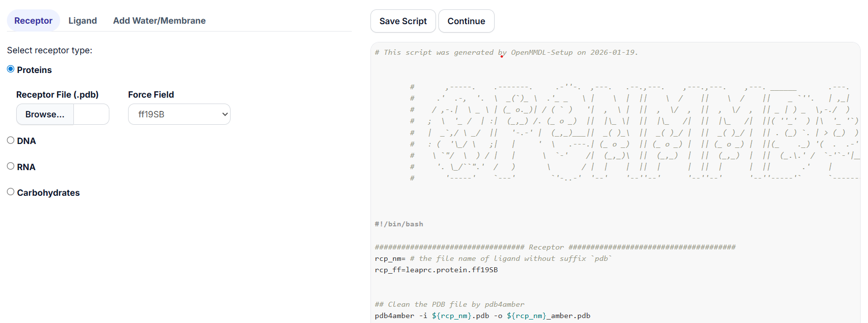
Task: Click the receptor file name field
Action: [91, 114]
